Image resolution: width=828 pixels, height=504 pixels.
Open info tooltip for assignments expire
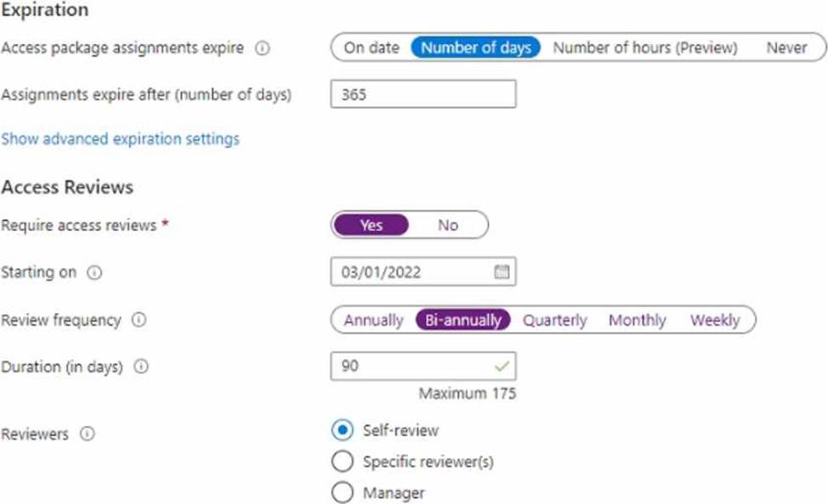point(263,48)
